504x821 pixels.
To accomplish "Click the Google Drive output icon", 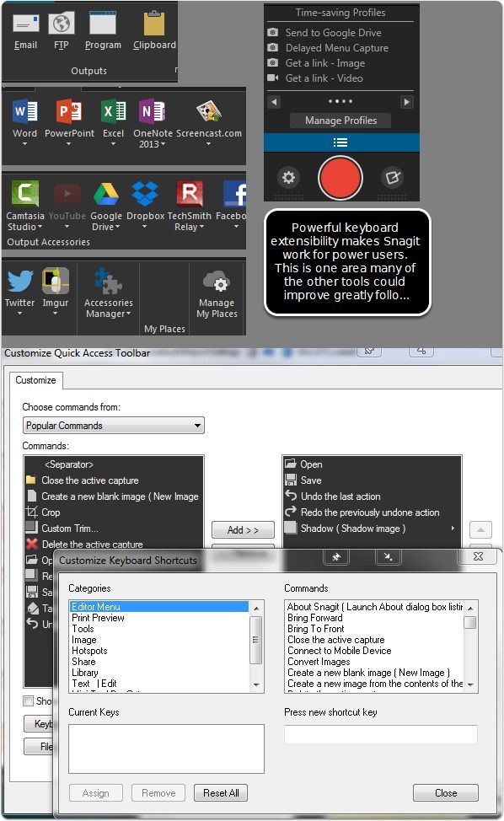I will [x=105, y=194].
